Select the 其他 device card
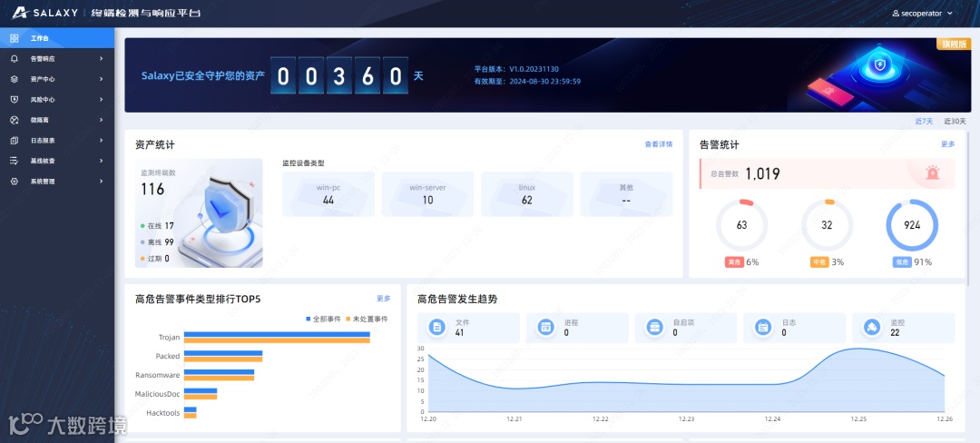The height and width of the screenshot is (443, 980). 626,193
